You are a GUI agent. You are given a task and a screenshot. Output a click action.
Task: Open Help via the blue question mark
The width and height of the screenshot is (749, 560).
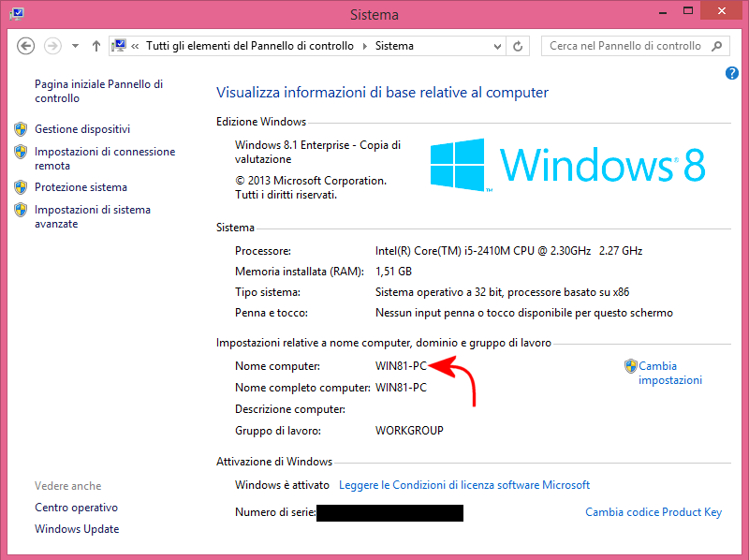732,73
